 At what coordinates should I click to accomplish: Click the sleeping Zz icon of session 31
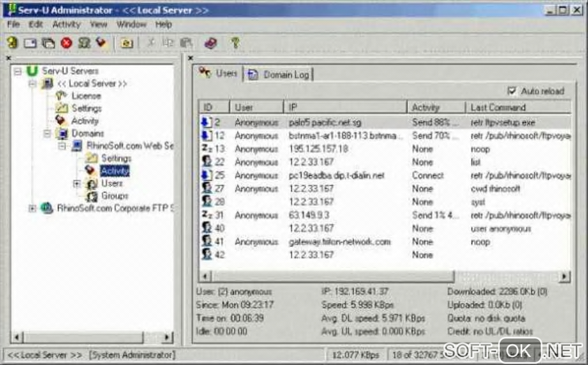206,215
